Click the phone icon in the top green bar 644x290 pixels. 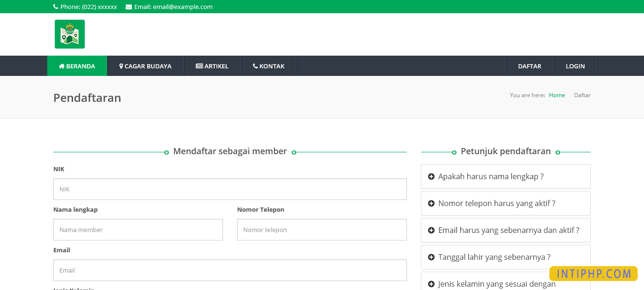(x=56, y=7)
